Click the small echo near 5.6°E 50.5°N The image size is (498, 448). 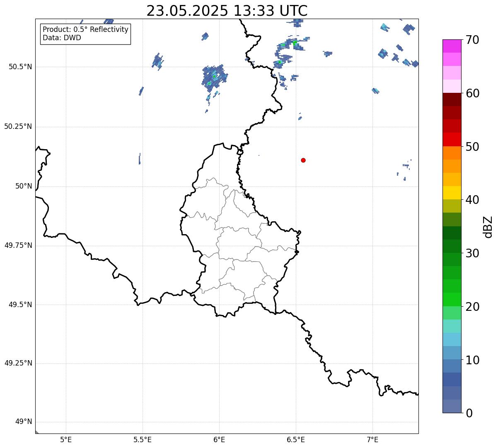point(157,61)
